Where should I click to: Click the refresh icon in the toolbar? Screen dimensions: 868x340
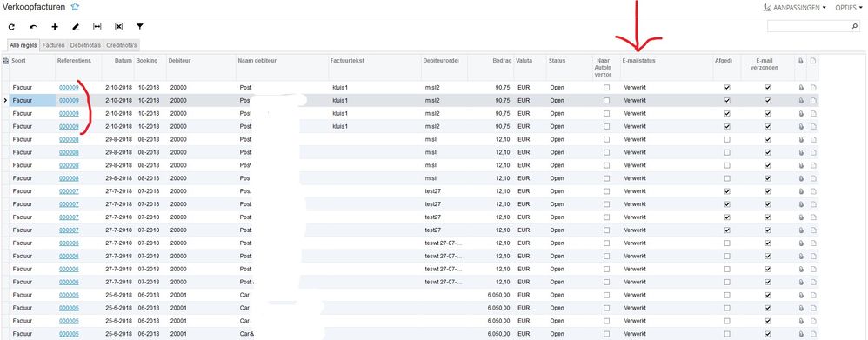click(x=11, y=27)
